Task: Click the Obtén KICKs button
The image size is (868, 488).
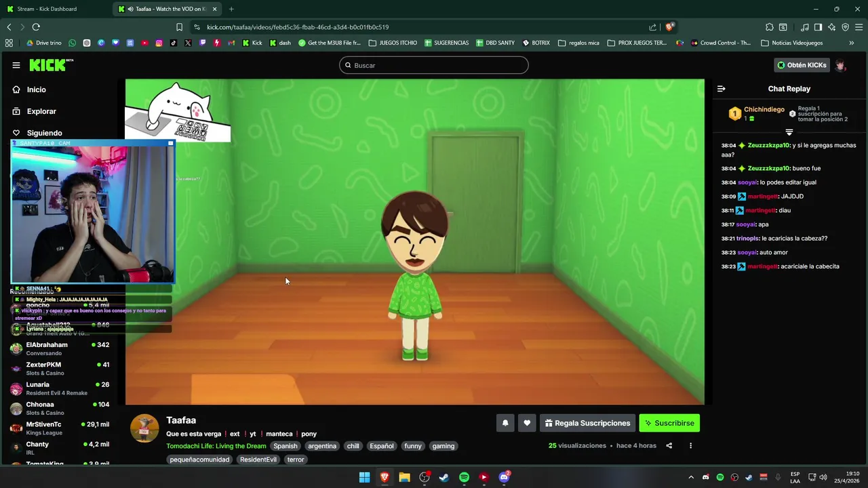Action: pos(802,65)
